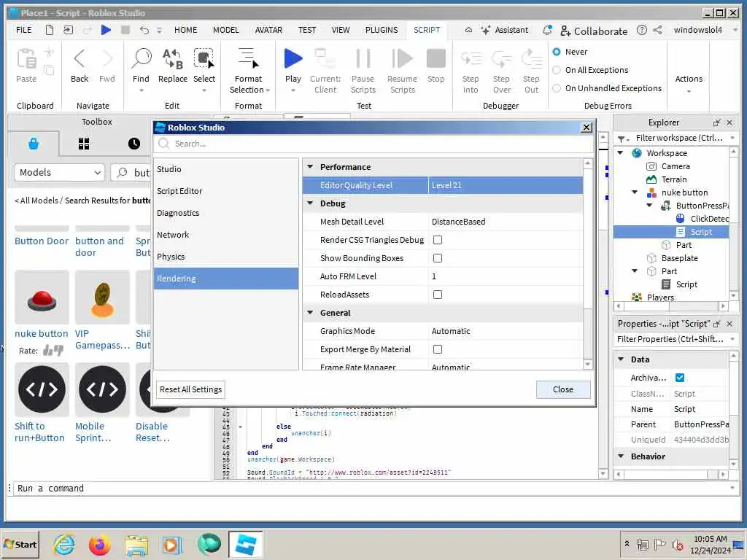
Task: Click the Stop test button
Action: point(436,66)
